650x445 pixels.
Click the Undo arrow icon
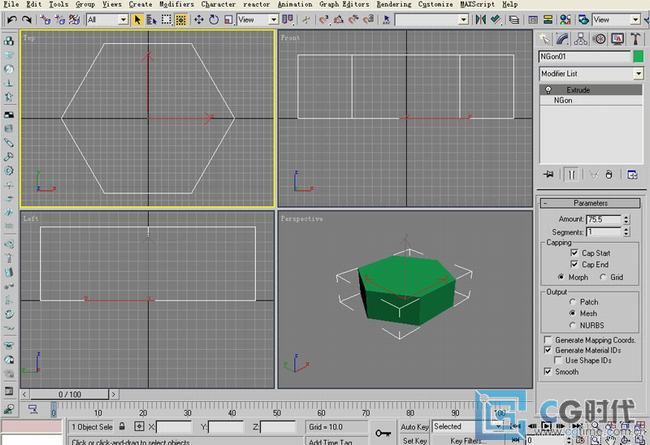(12, 19)
